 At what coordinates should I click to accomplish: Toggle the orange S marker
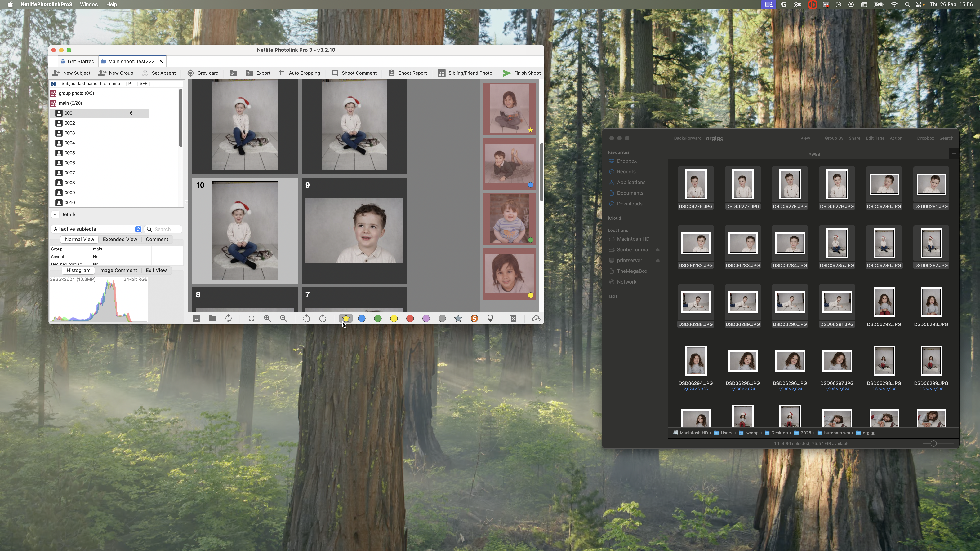[x=474, y=319]
